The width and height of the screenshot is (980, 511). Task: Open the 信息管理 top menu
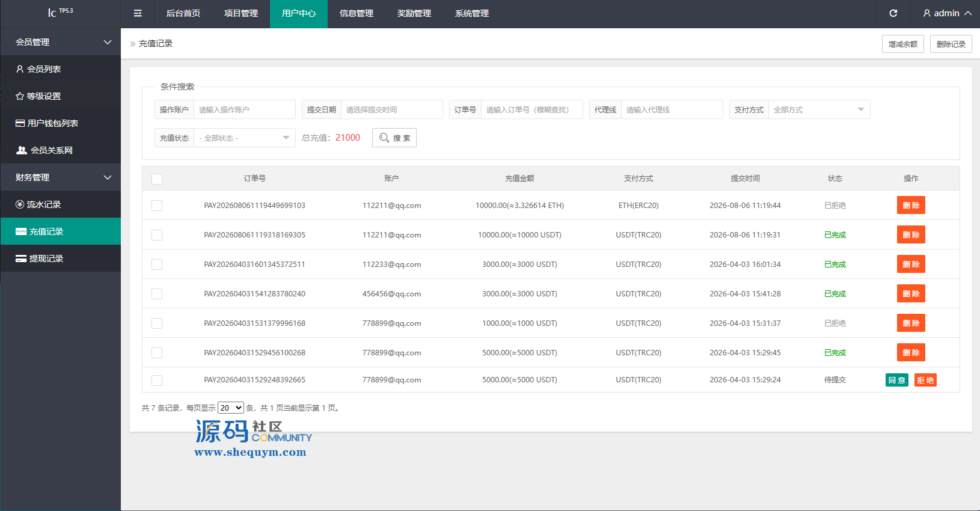[x=357, y=14]
